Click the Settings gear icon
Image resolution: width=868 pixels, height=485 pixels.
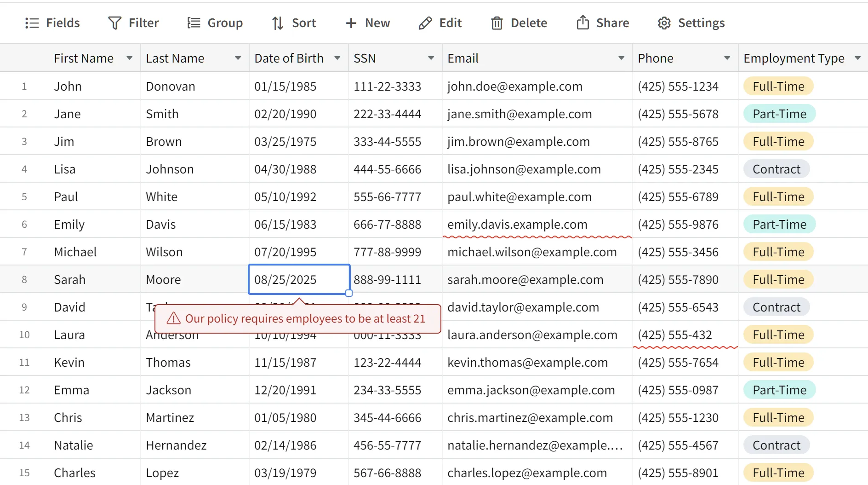click(664, 23)
